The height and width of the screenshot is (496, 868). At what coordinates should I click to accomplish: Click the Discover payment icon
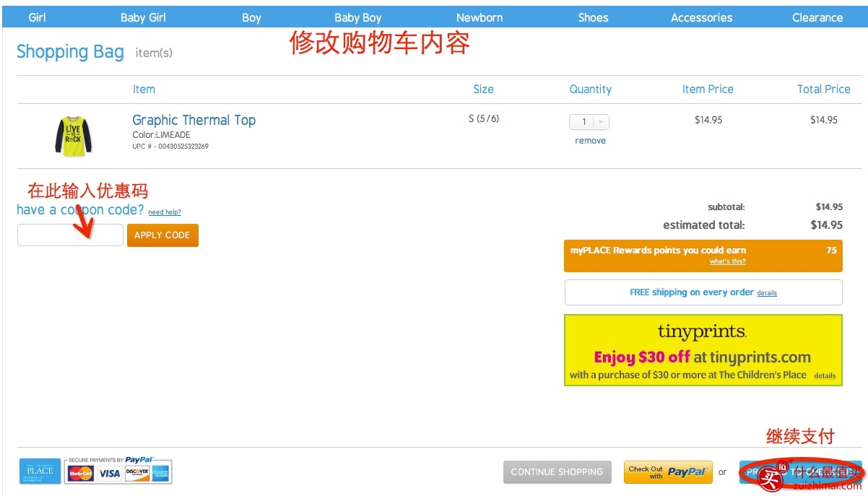(x=136, y=474)
